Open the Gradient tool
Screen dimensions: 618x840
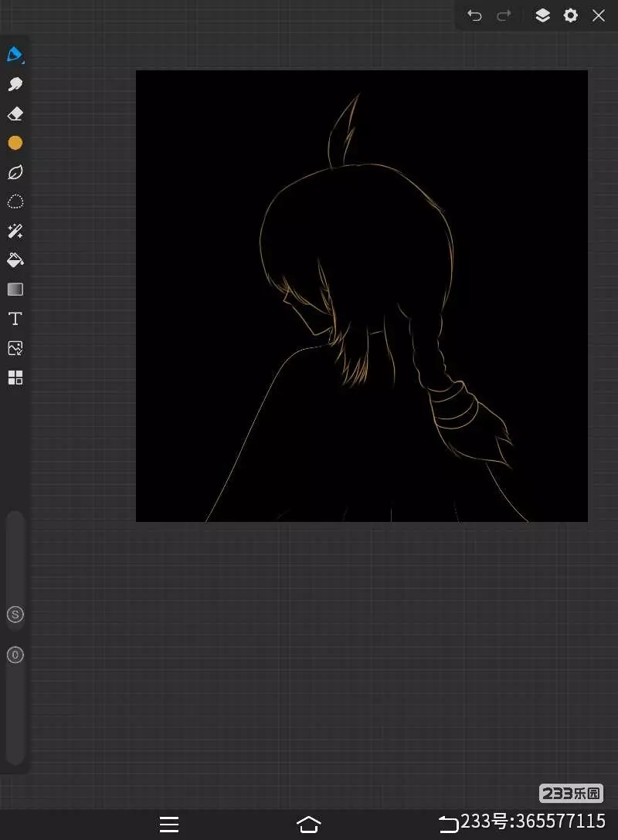point(15,290)
